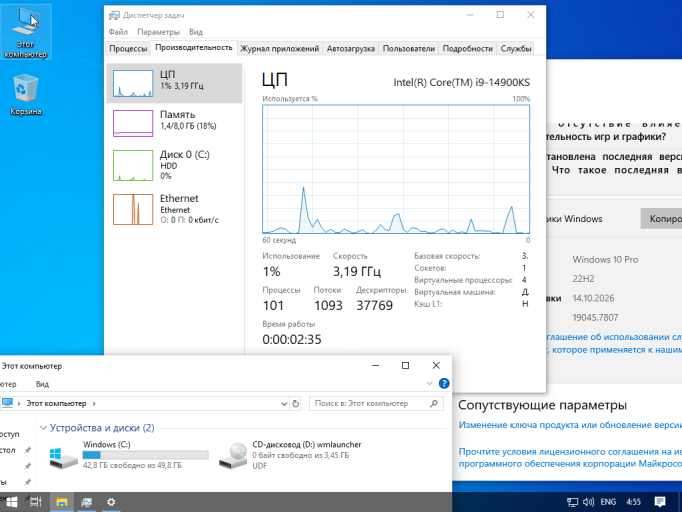Click the File Explorer taskbar icon
This screenshot has width=682, height=512.
click(61, 502)
